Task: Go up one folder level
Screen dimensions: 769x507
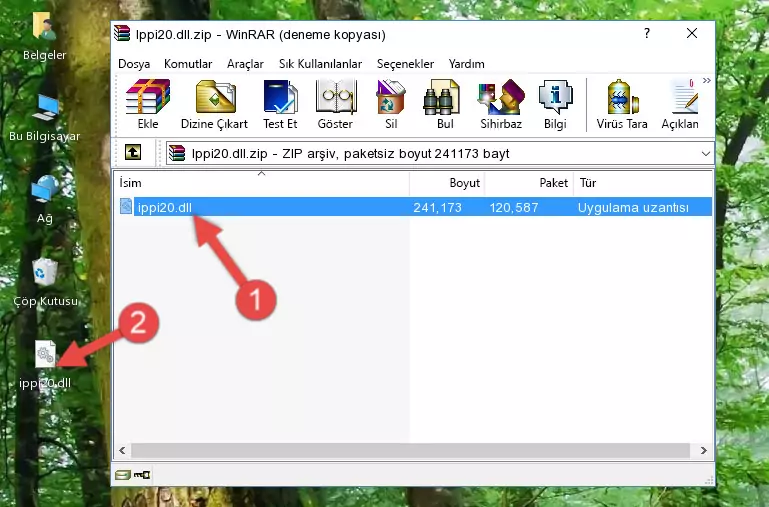Action: point(133,152)
